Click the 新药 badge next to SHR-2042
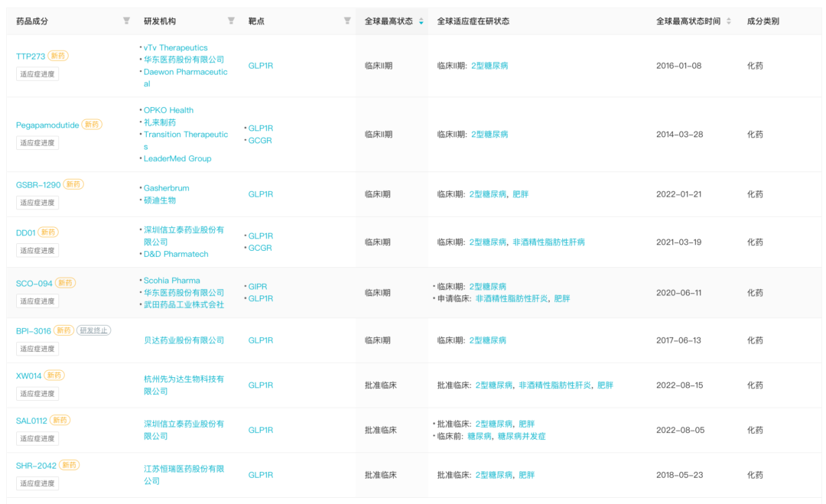 [x=69, y=465]
